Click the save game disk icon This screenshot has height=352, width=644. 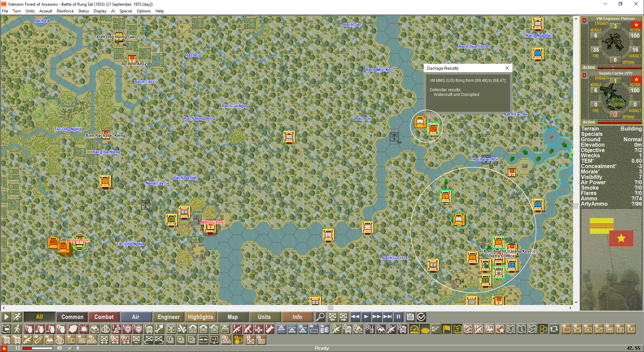pyautogui.click(x=410, y=317)
